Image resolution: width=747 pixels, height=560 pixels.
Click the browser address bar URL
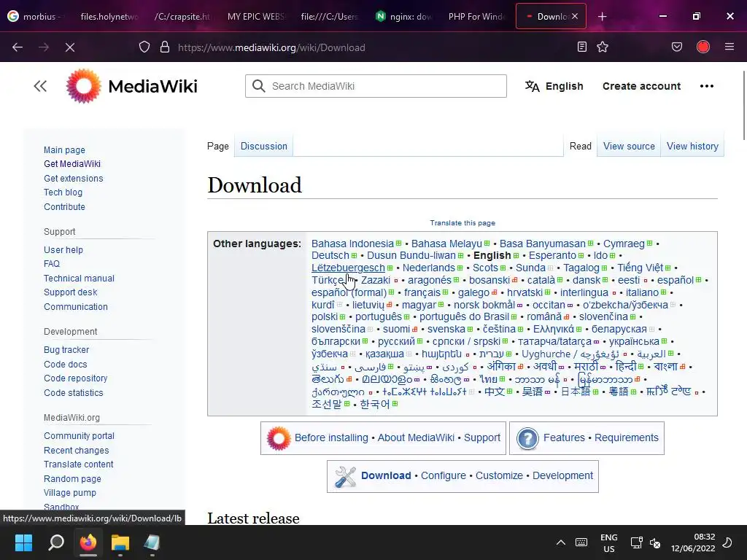coord(271,47)
